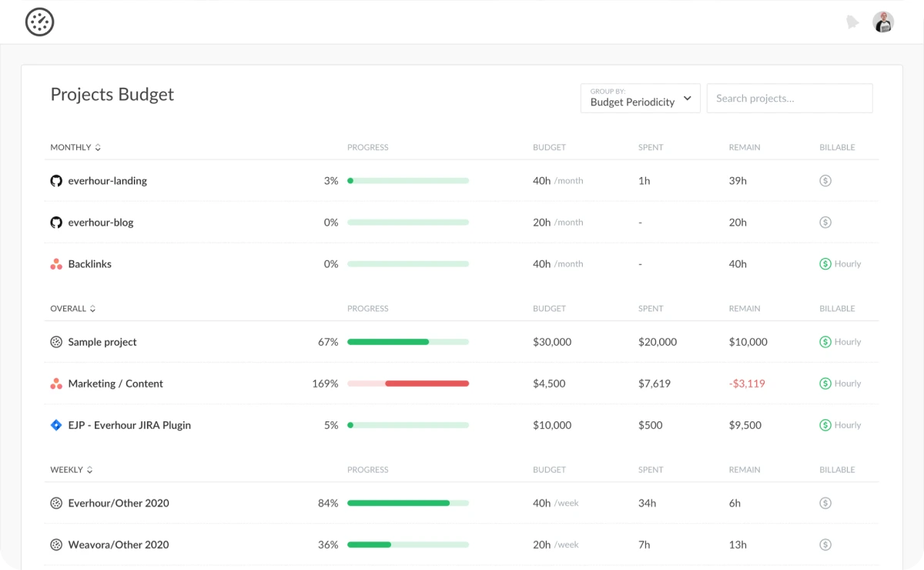Open the Everhour/Other 2020 project
Screen dimensions: 924x570
[119, 503]
